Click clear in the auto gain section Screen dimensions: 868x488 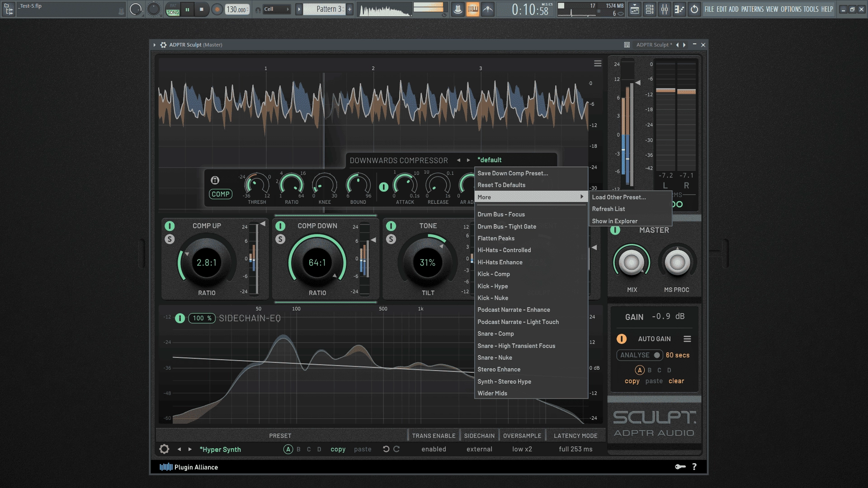coord(676,381)
